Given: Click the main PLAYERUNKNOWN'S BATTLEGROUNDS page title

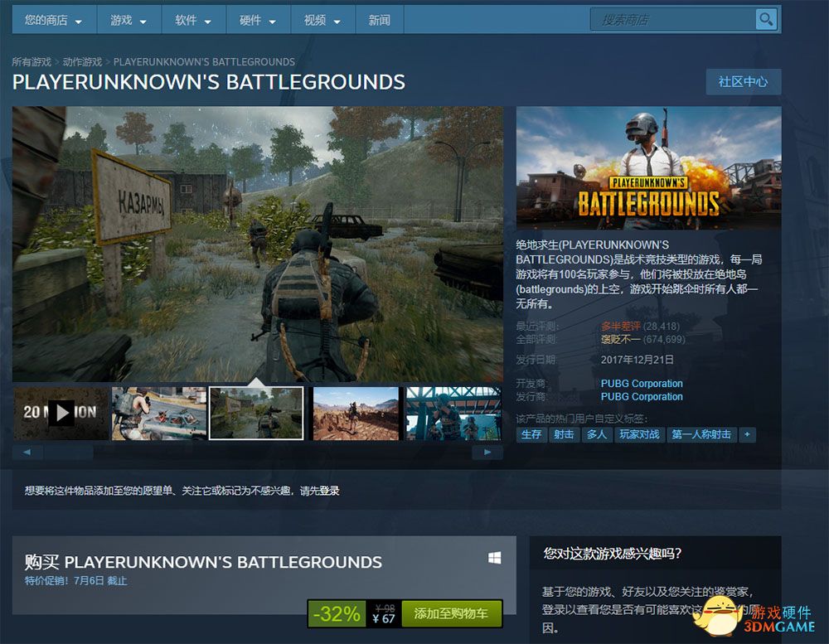Looking at the screenshot, I should (209, 82).
